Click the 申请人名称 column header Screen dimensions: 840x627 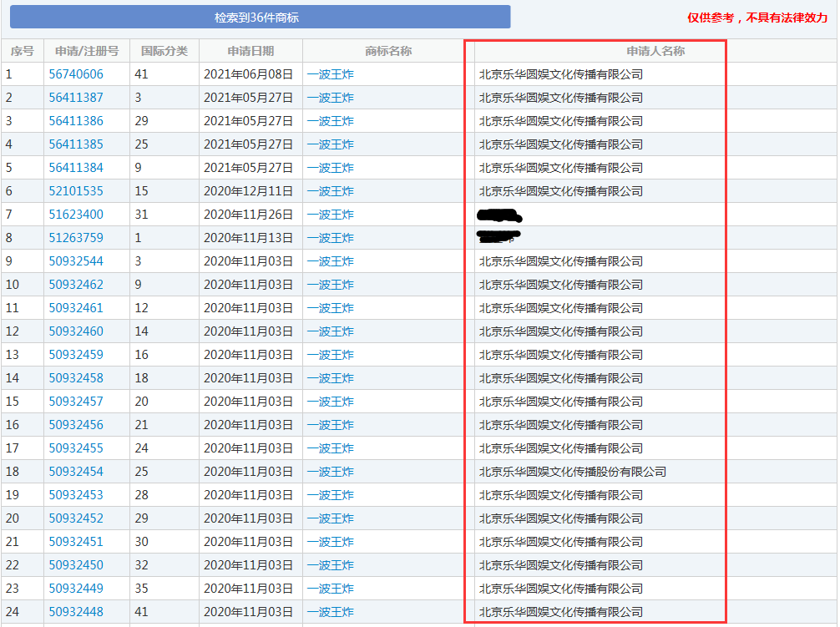pyautogui.click(x=655, y=51)
